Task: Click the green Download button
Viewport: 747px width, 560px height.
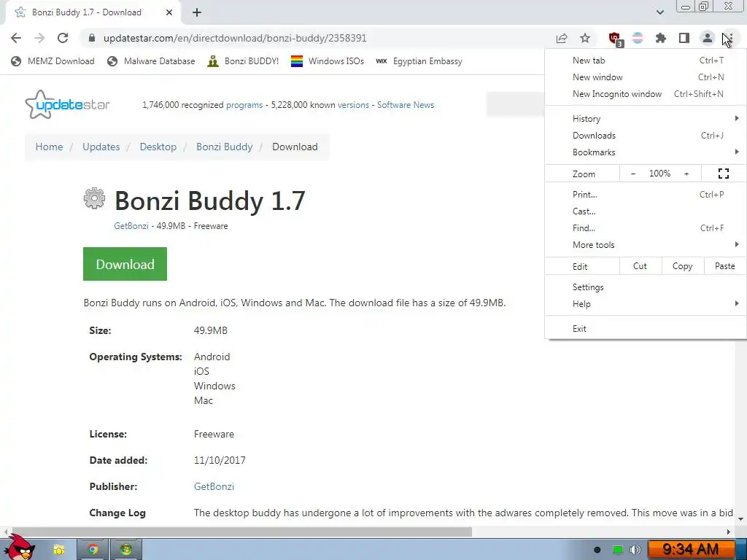Action: (125, 264)
